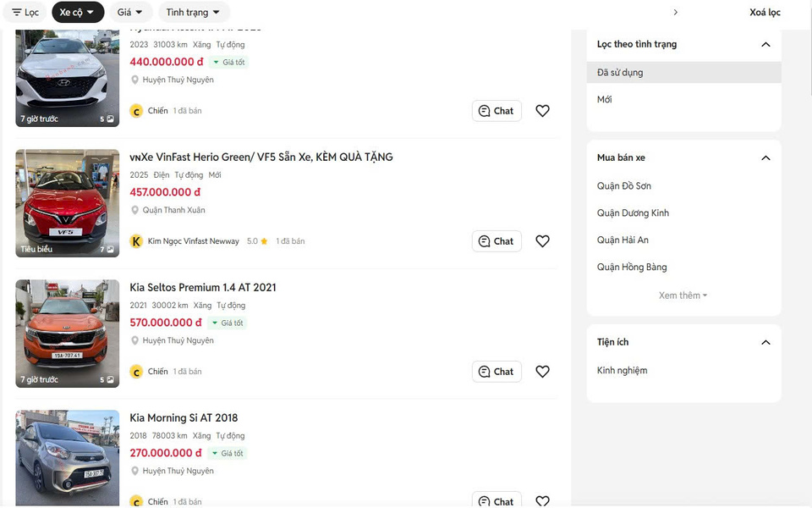The height and width of the screenshot is (508, 812).
Task: Select the Đã sử dụng condition filter
Action: pyautogui.click(x=620, y=73)
